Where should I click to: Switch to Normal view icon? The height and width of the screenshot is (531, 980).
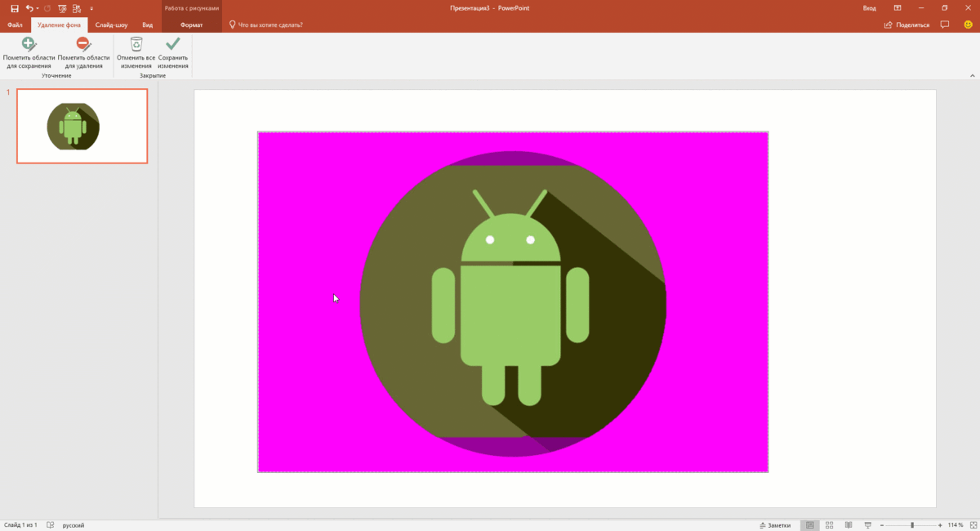(x=810, y=525)
